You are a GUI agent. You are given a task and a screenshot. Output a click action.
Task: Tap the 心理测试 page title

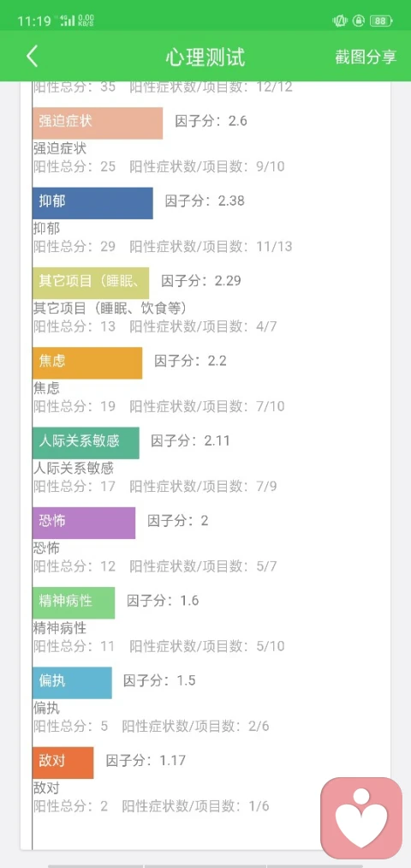tap(205, 57)
